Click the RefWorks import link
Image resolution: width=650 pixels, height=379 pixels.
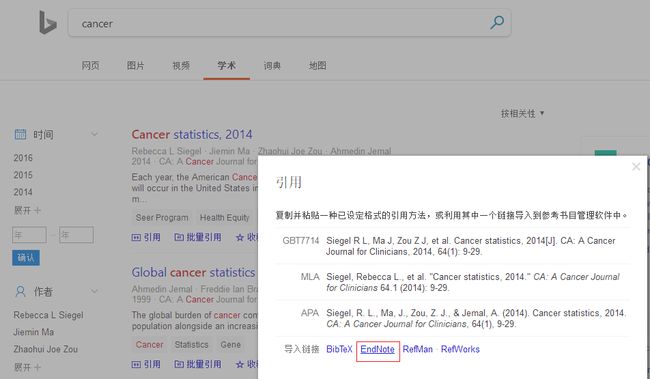[460, 349]
